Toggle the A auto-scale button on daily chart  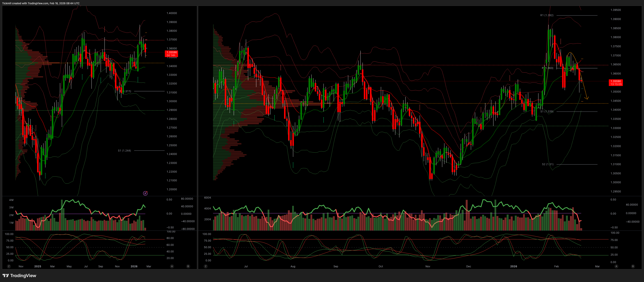[x=616, y=266]
